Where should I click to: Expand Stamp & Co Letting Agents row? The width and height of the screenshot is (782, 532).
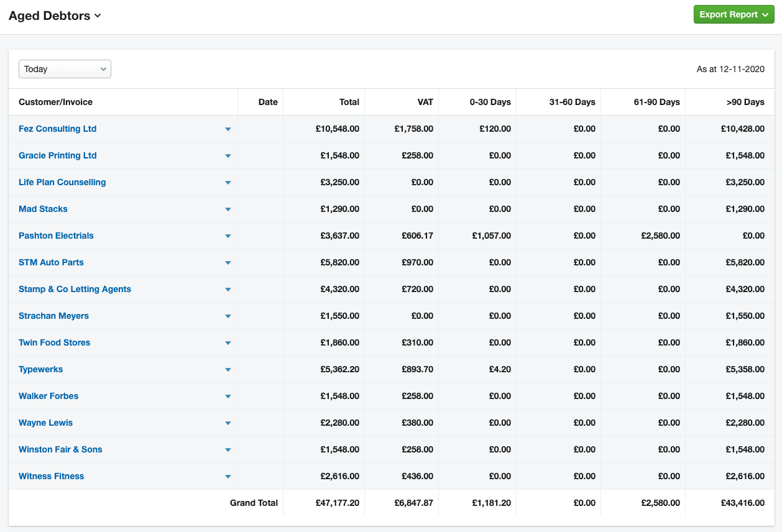point(228,289)
